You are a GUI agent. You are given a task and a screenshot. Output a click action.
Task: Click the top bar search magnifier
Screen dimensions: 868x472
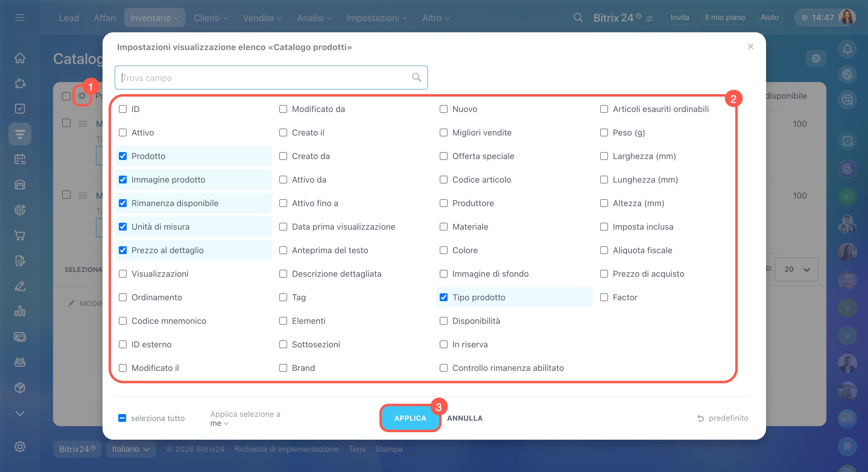[578, 18]
